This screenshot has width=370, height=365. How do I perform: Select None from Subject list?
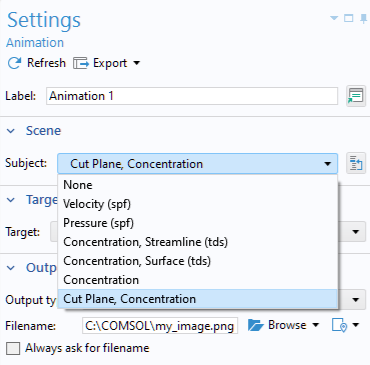(x=198, y=185)
